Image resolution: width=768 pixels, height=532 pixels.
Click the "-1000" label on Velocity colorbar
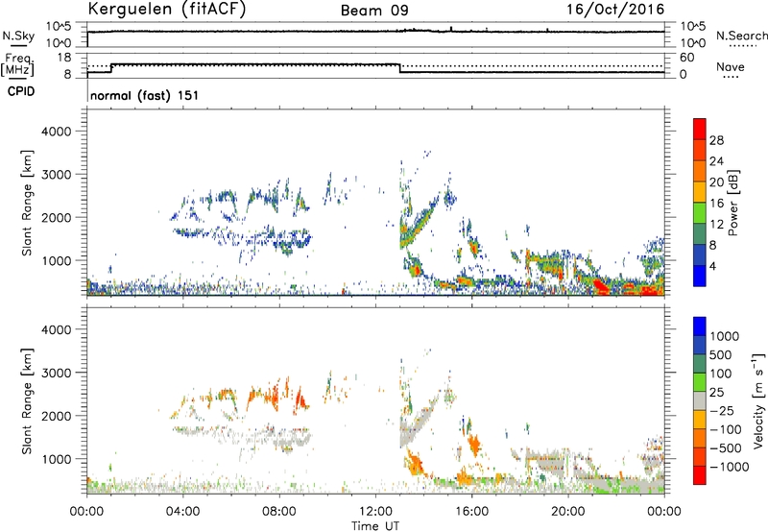[x=730, y=467]
